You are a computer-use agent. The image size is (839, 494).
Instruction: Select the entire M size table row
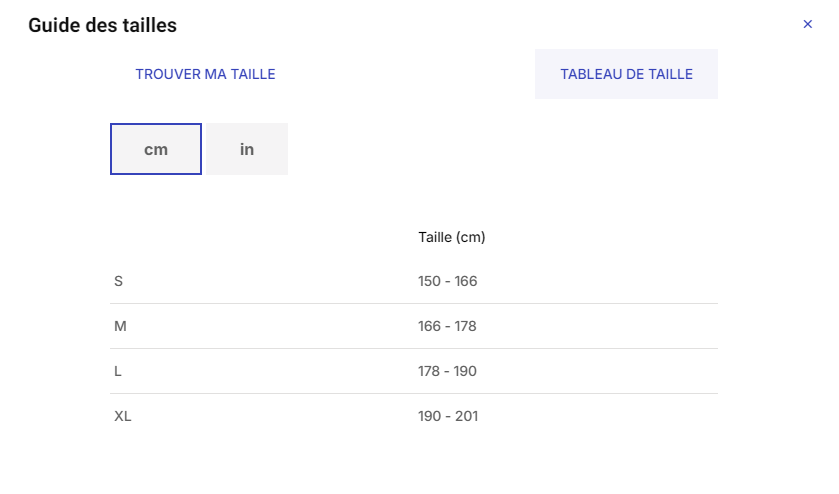point(300,326)
